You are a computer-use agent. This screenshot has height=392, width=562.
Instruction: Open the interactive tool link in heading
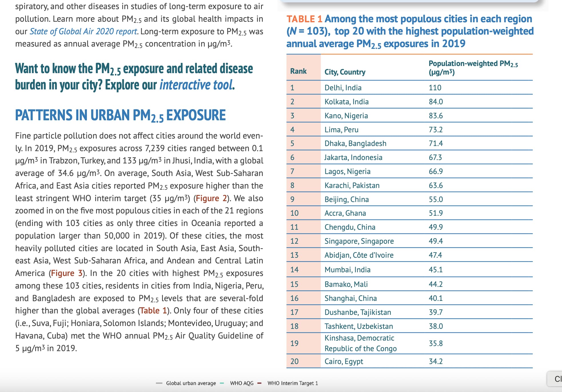pyautogui.click(x=197, y=85)
